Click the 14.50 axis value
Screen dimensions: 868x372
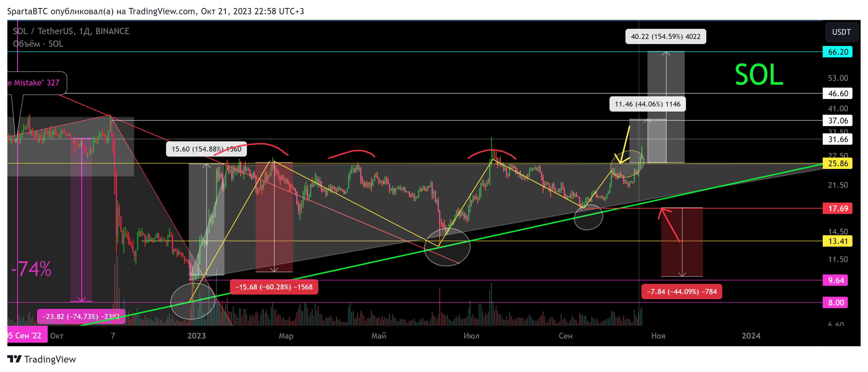coord(838,231)
